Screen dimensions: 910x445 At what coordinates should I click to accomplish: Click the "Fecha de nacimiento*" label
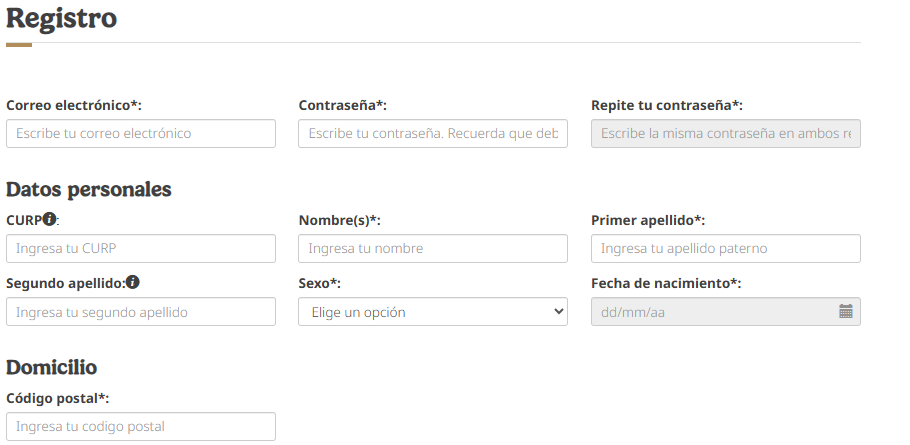[665, 283]
